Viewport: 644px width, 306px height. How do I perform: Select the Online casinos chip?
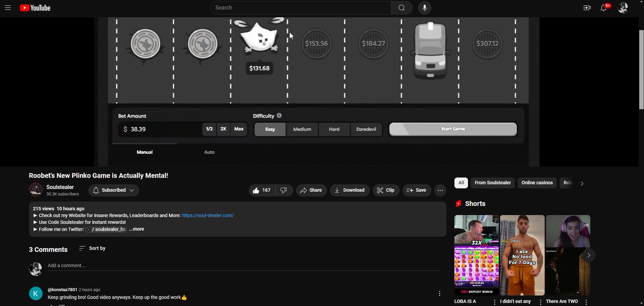point(537,183)
